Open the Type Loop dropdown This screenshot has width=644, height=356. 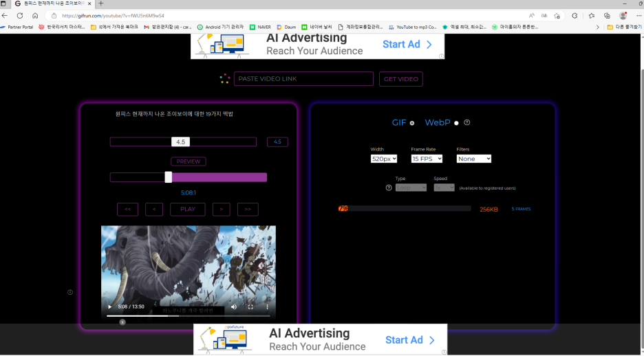point(411,188)
